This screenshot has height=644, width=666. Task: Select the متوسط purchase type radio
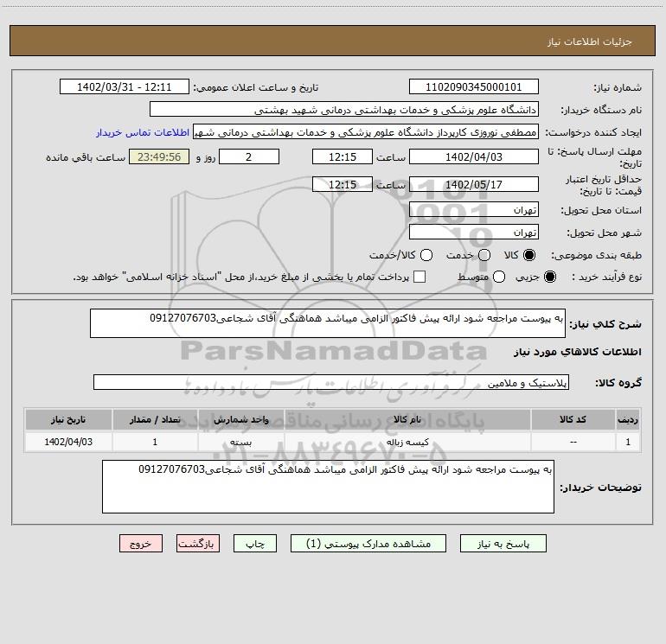tap(499, 277)
